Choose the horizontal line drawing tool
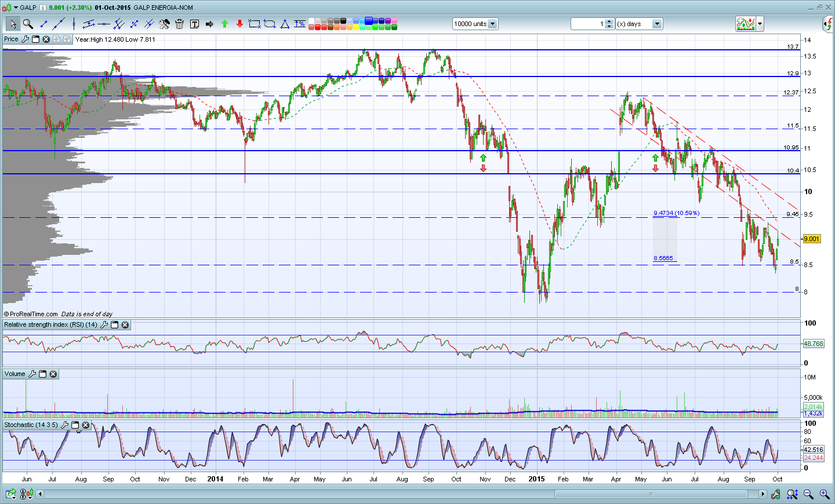 coord(104,24)
